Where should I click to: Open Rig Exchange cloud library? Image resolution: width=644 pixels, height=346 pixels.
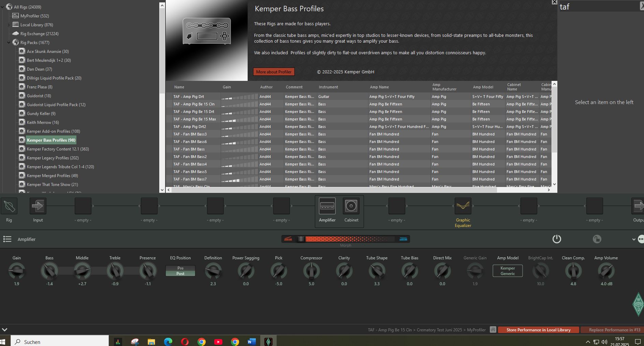click(x=39, y=33)
